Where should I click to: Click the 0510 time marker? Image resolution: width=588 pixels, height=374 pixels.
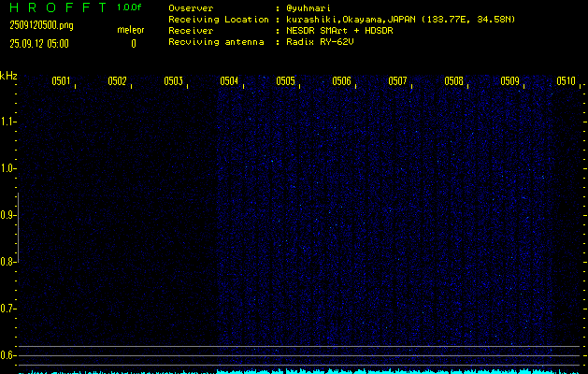click(x=566, y=81)
